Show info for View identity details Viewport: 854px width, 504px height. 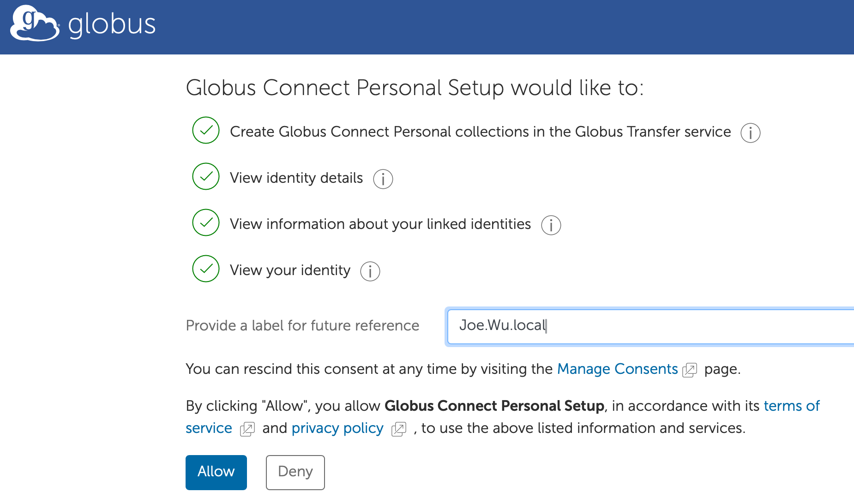383,179
